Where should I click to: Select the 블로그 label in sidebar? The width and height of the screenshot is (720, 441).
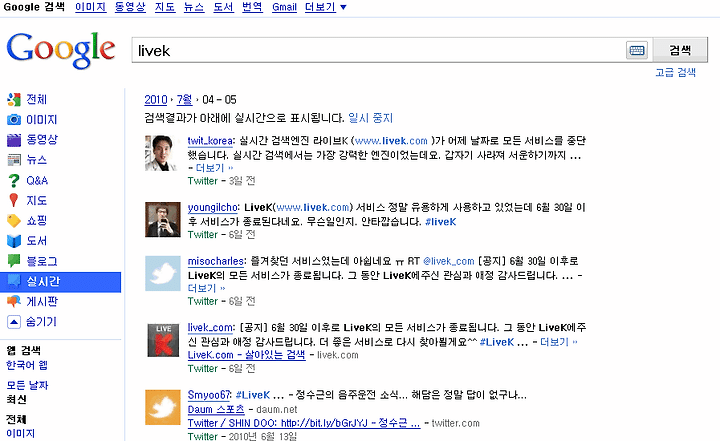[42, 261]
